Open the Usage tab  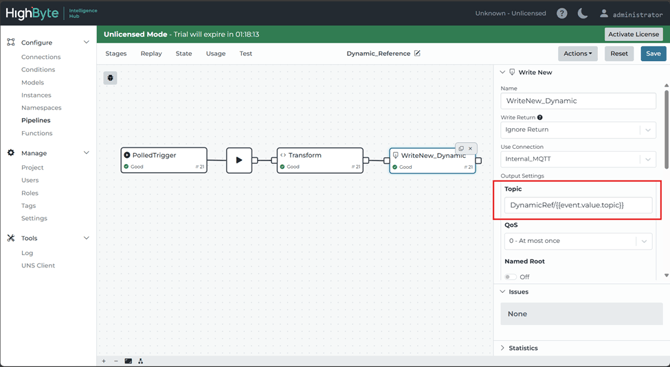tap(215, 53)
